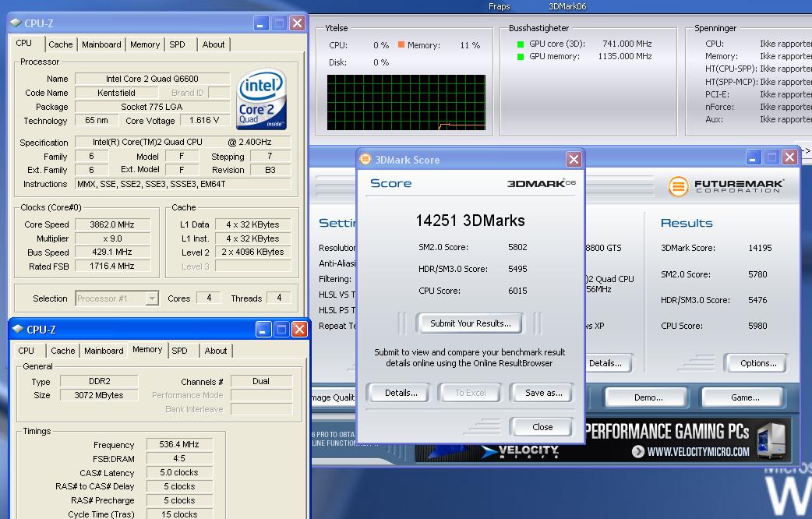This screenshot has width=812, height=519.
Task: Open the Processor #1 selection dropdown
Action: pos(117,298)
